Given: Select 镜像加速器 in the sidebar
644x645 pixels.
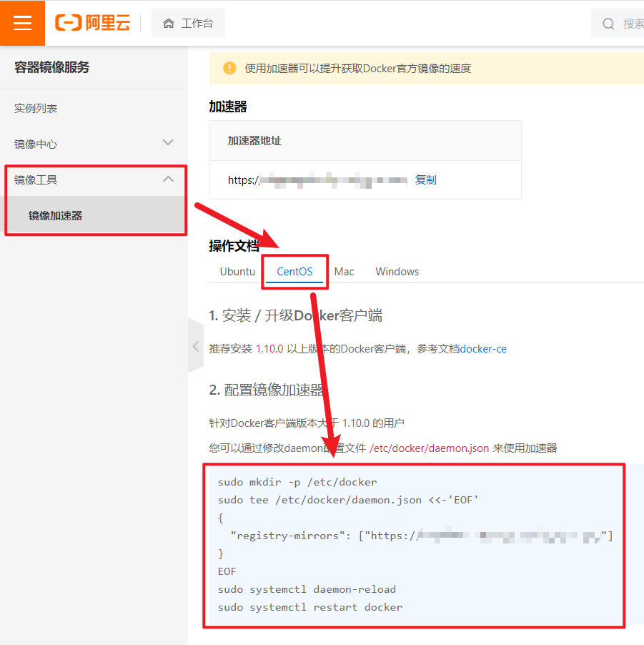Looking at the screenshot, I should [x=56, y=215].
